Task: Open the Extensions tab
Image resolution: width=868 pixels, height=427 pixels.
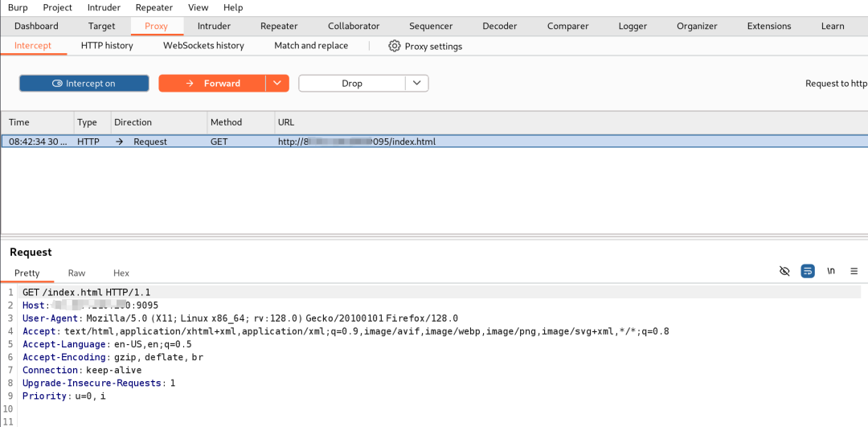Action: (x=769, y=26)
